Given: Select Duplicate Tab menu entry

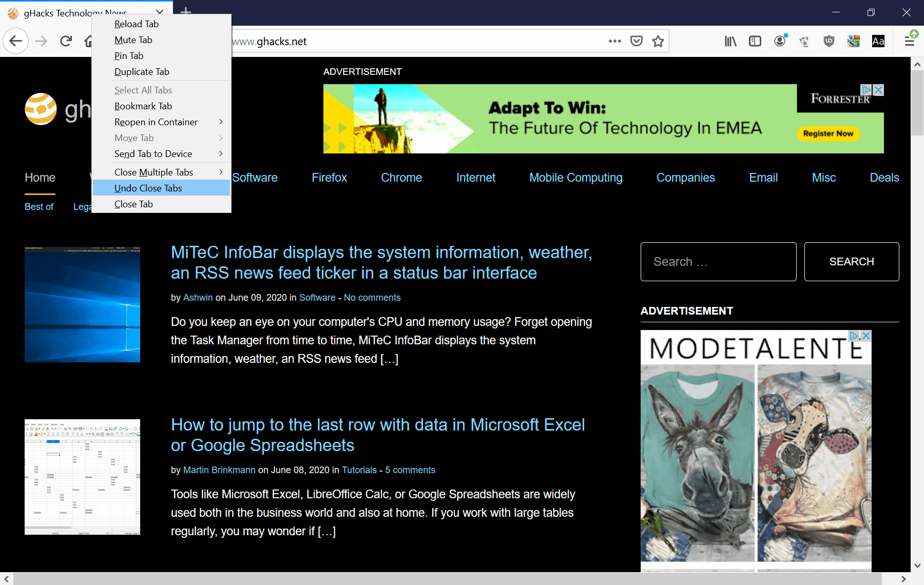Looking at the screenshot, I should 161,72.
